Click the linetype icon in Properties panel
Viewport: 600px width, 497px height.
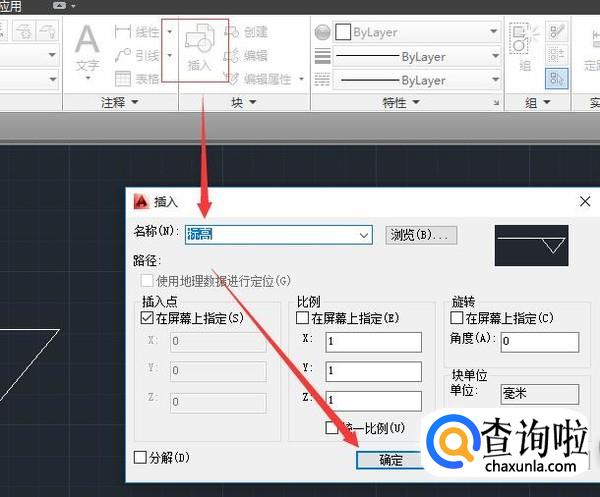tap(322, 80)
